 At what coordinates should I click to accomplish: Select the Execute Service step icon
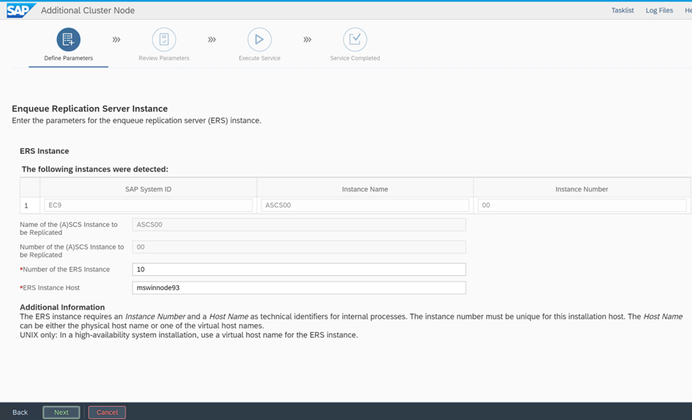coord(260,39)
